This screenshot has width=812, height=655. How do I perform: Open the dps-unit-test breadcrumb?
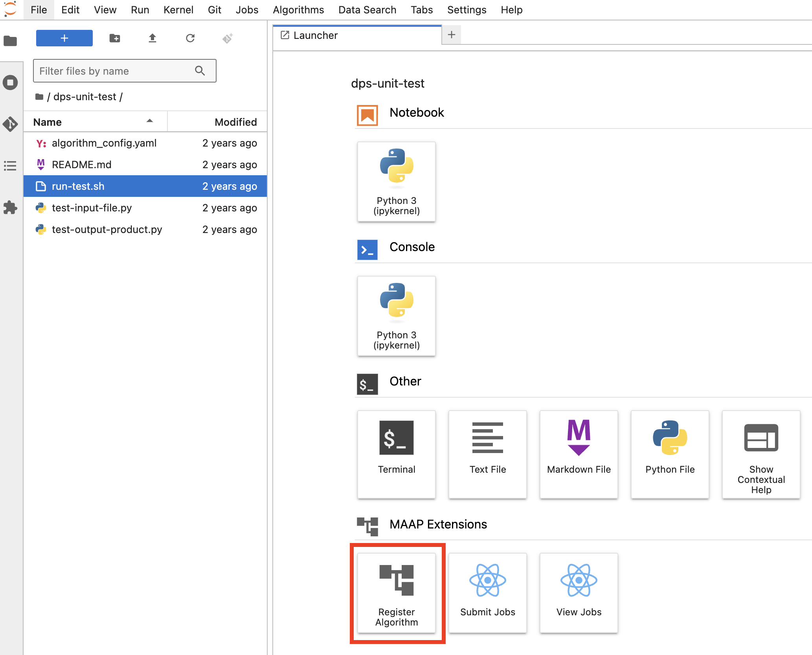click(x=85, y=97)
